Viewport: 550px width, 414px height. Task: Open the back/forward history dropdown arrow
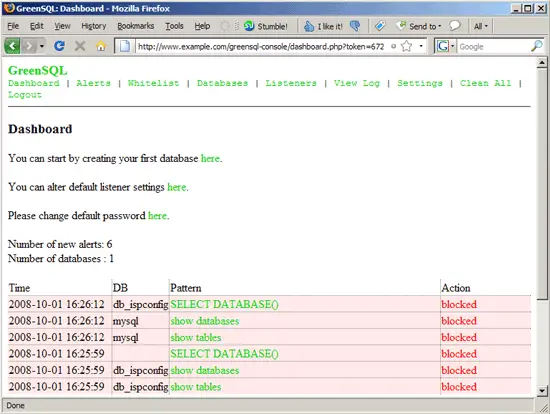coord(42,46)
